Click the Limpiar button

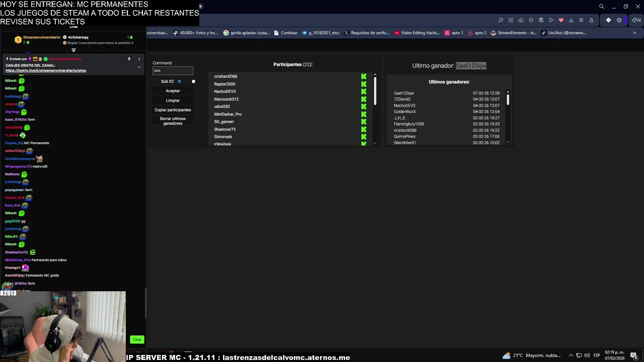pyautogui.click(x=173, y=101)
